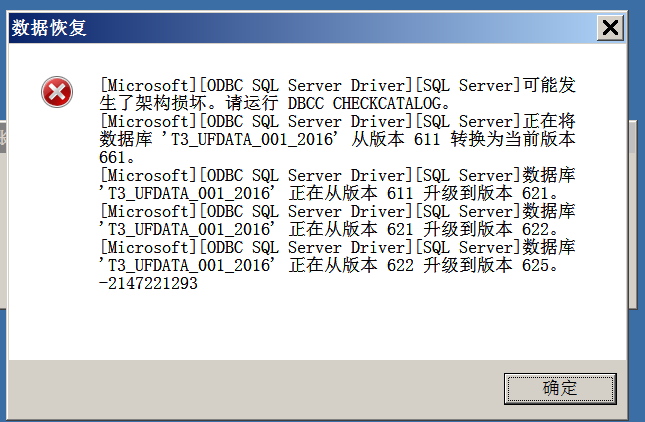The height and width of the screenshot is (422, 645).
Task: Click the driver line directly above the 621 upgrade message
Action: (337, 175)
